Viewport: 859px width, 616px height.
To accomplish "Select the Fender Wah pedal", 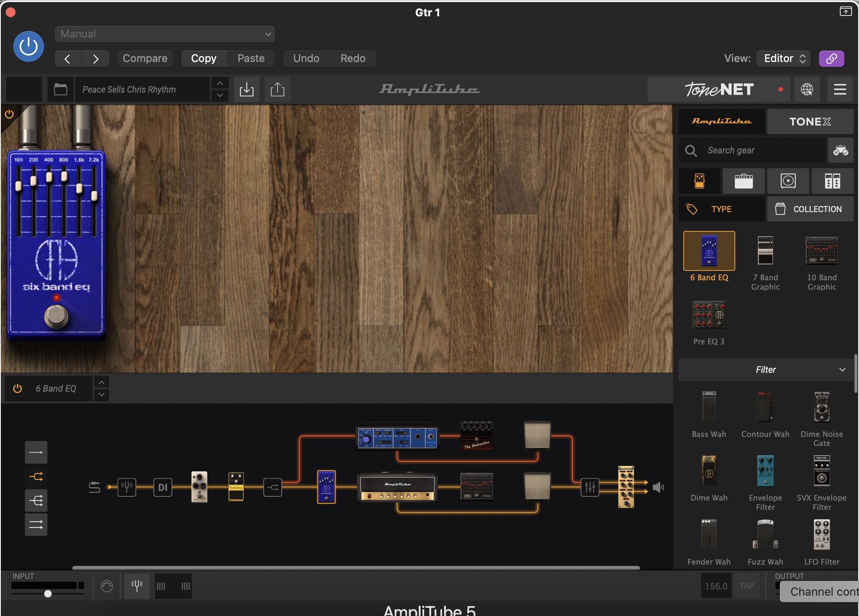I will coord(709,534).
